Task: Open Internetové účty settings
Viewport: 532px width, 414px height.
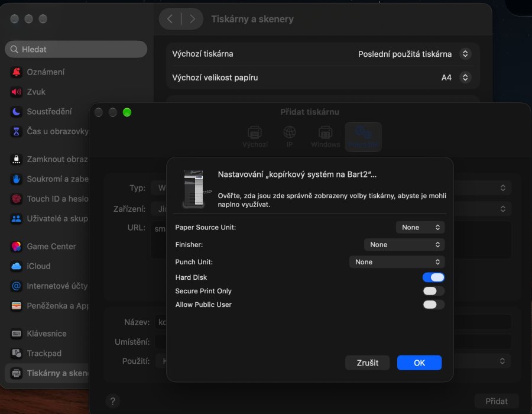Action: (x=49, y=286)
